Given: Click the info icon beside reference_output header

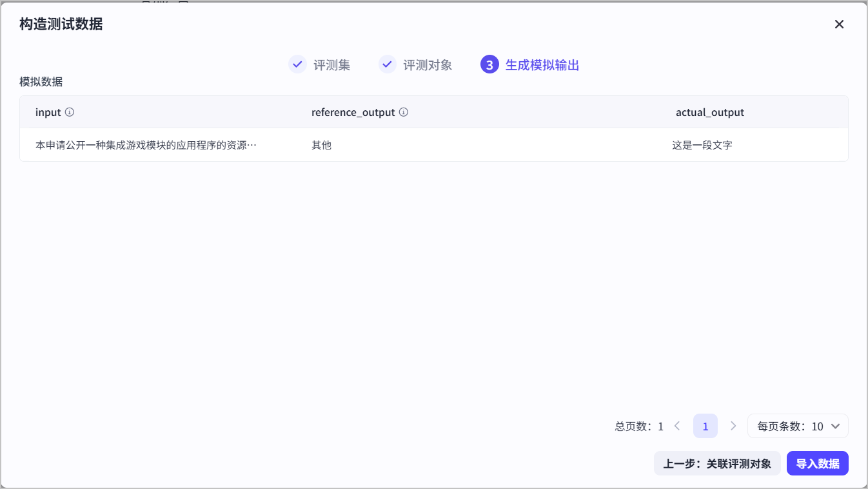Looking at the screenshot, I should point(404,112).
